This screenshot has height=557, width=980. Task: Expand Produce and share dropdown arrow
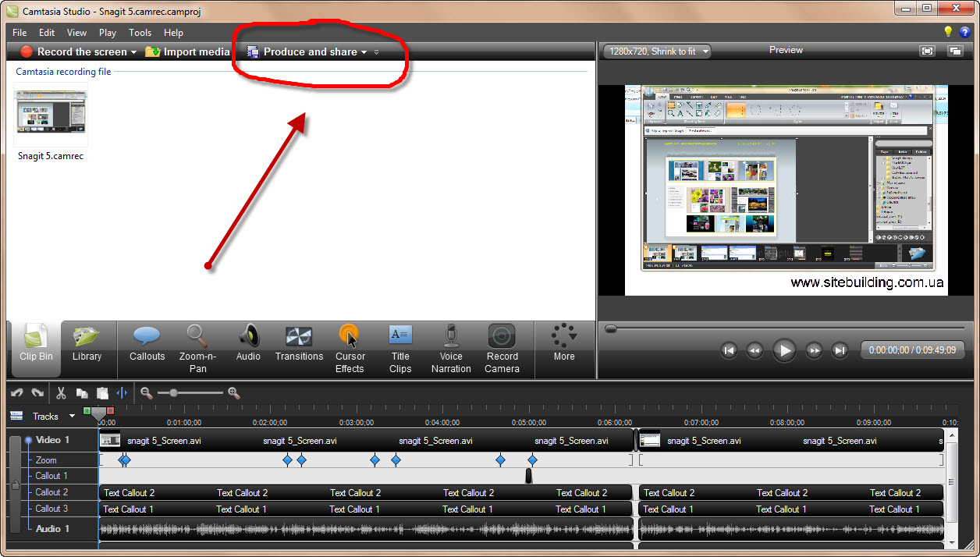(364, 53)
